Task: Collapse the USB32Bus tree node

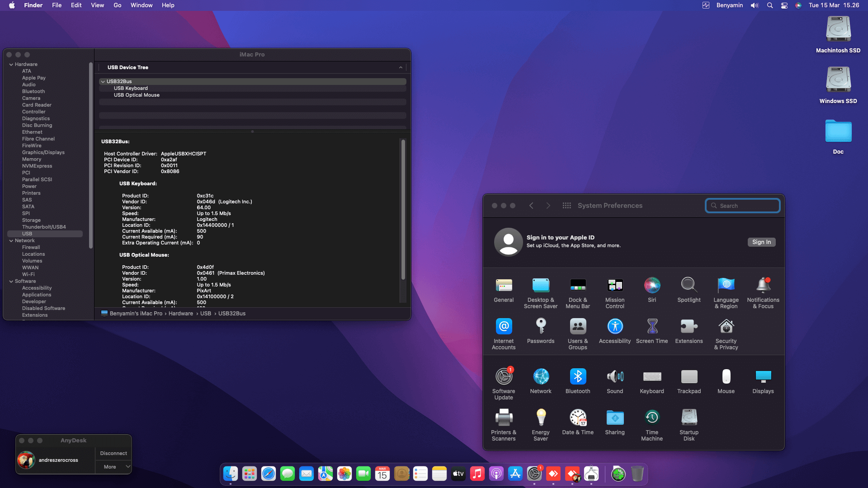Action: tap(103, 82)
